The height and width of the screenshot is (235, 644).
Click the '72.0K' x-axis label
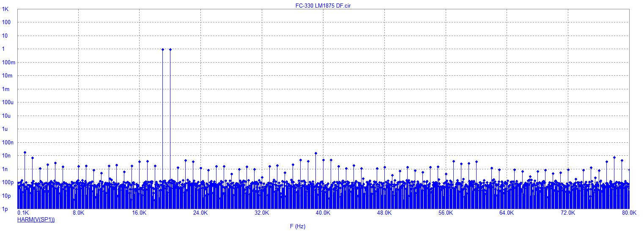pyautogui.click(x=568, y=213)
